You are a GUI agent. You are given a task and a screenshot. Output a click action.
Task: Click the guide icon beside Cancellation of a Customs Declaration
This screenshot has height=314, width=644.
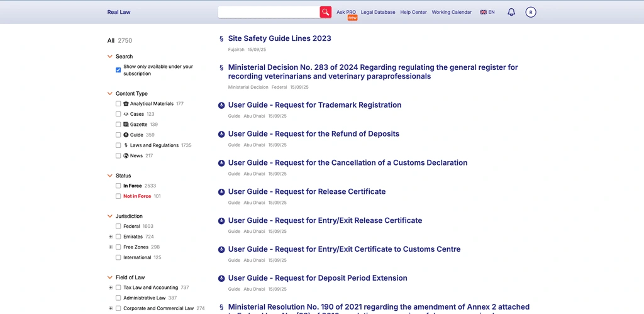point(221,163)
